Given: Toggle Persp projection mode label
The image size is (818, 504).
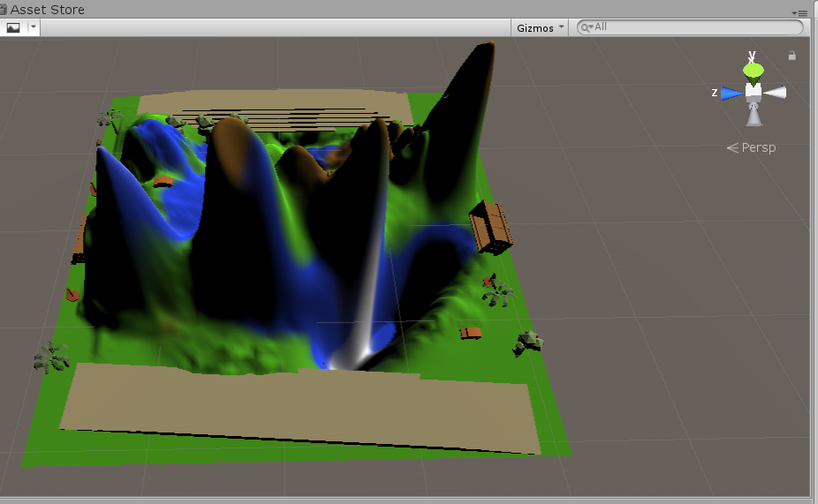Looking at the screenshot, I should tap(751, 147).
